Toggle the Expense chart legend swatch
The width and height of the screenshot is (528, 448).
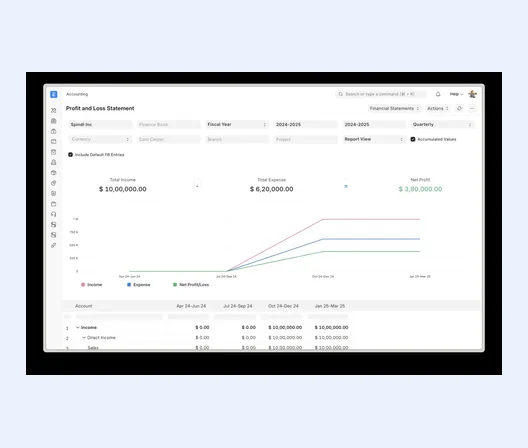129,285
